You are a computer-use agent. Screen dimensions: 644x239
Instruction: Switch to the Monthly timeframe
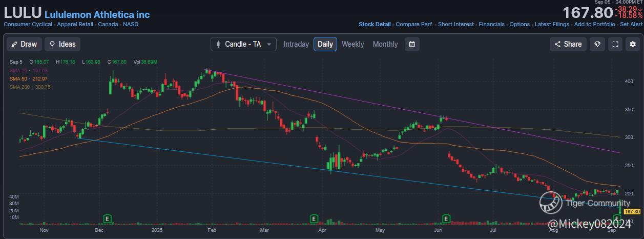[385, 44]
